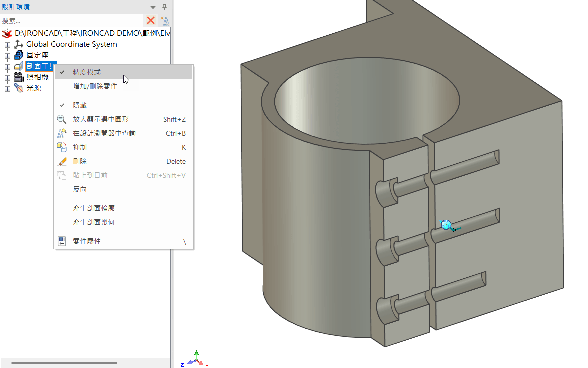This screenshot has width=588, height=368.
Task: Select 增加/刪除零件 from the context menu
Action: [x=94, y=86]
